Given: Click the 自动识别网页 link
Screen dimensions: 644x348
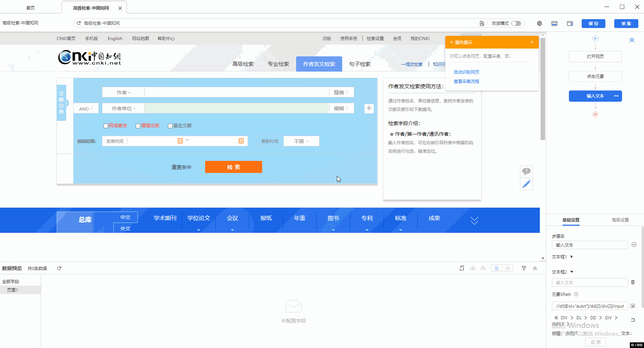Looking at the screenshot, I should (466, 72).
